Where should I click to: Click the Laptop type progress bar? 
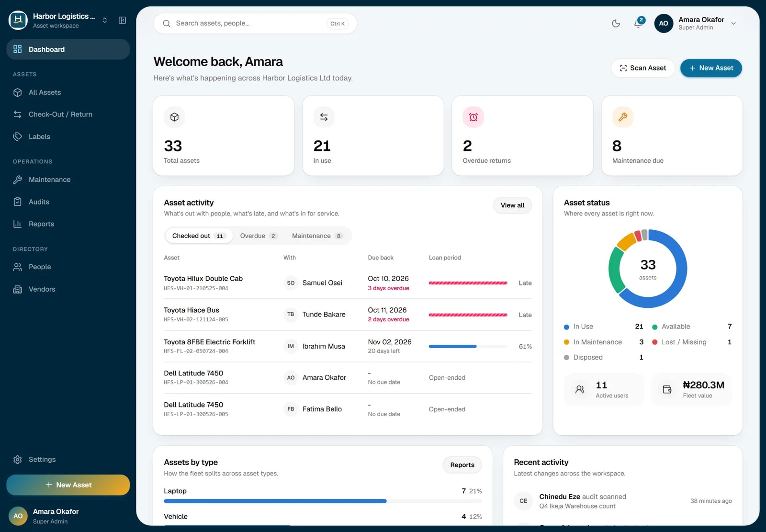(x=323, y=501)
